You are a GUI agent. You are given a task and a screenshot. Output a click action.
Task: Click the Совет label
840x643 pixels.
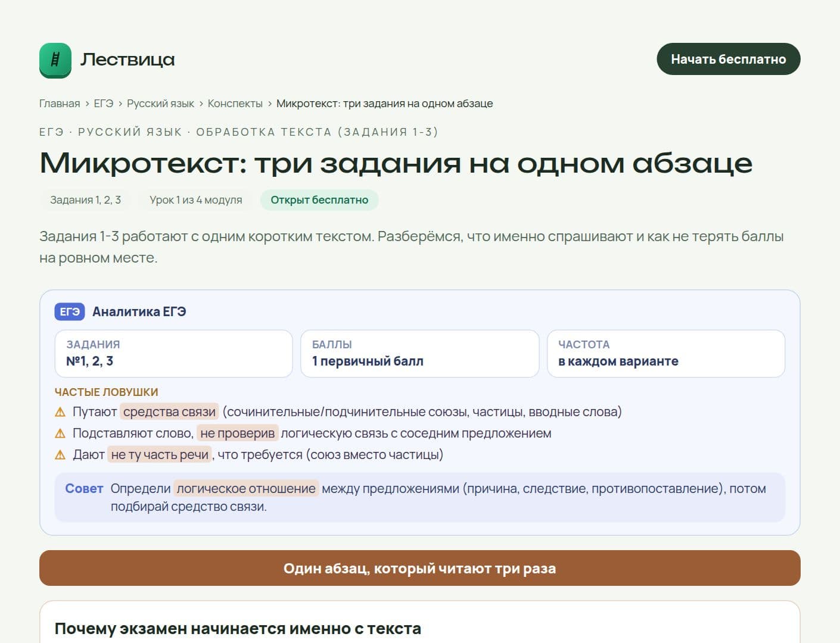coord(84,488)
